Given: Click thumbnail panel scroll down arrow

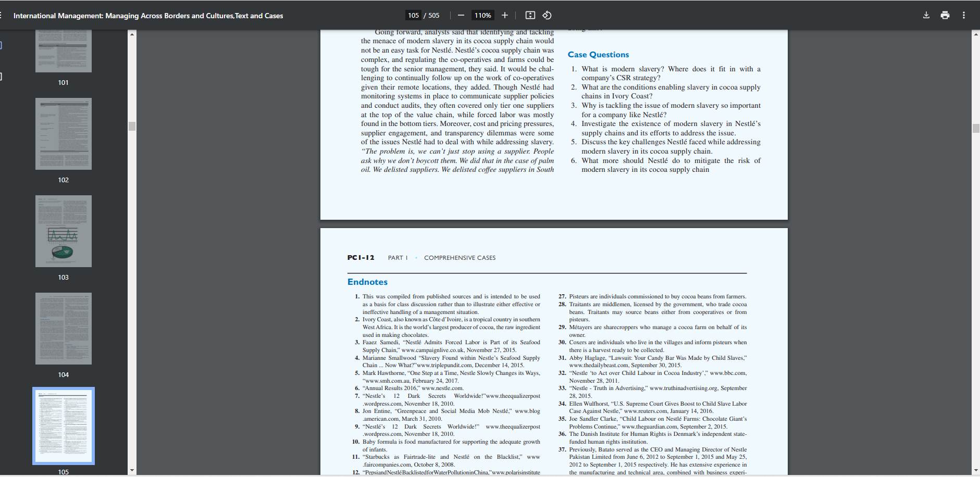Looking at the screenshot, I should coord(132,470).
